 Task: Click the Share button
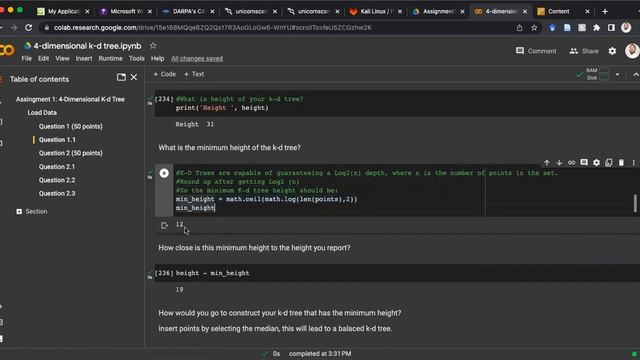584,51
